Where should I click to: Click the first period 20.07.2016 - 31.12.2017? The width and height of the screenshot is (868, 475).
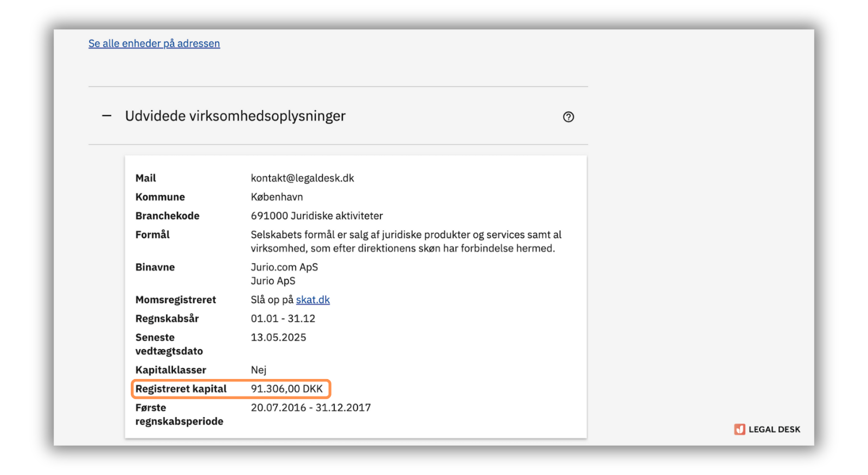click(x=310, y=408)
